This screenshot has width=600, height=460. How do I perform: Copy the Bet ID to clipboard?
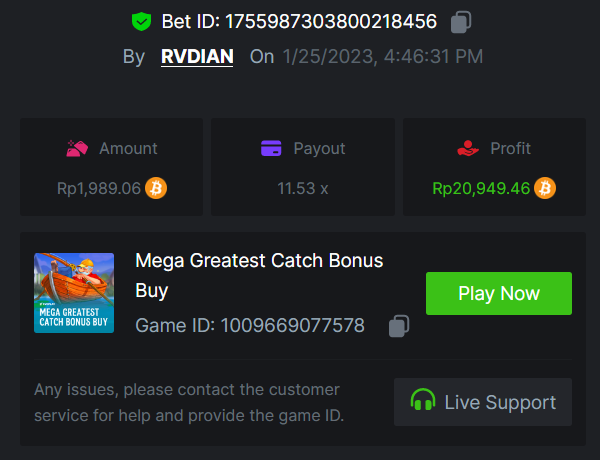tap(461, 21)
